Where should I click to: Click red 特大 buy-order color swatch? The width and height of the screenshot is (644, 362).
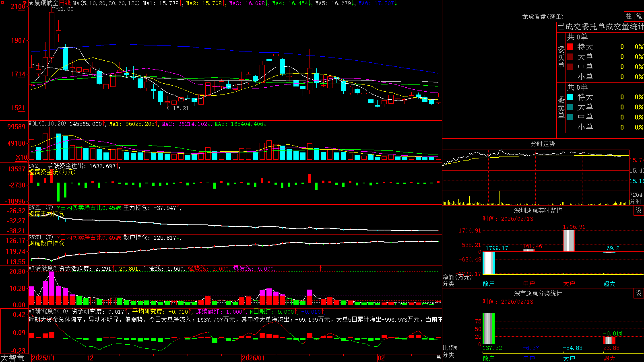(570, 47)
